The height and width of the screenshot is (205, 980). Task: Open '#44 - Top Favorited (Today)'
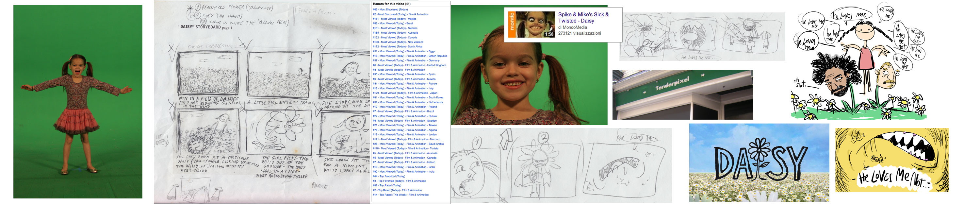(x=389, y=177)
